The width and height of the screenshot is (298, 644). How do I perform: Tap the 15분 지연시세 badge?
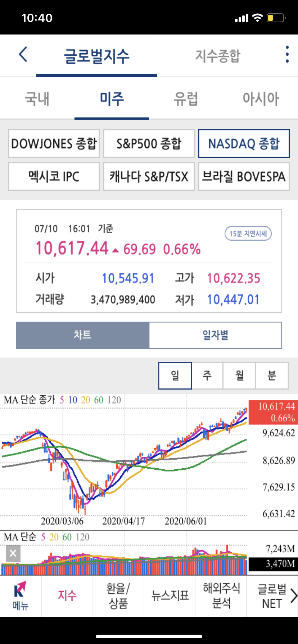point(248,234)
